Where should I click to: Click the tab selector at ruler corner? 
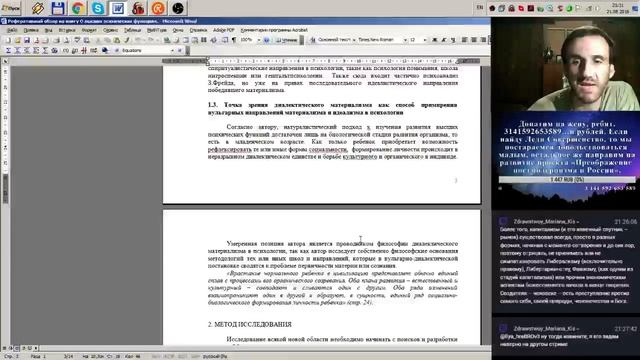click(x=5, y=61)
